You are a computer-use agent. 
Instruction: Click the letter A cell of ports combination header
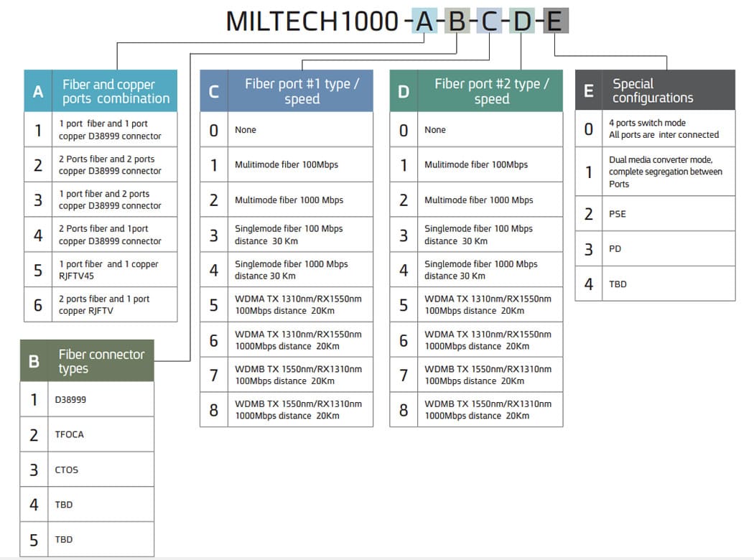38,91
